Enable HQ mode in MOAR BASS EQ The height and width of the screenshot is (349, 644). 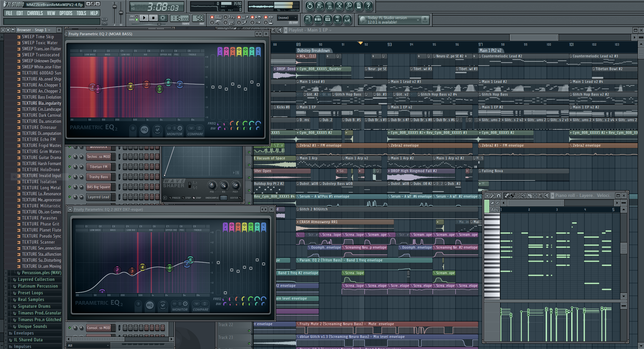144,130
